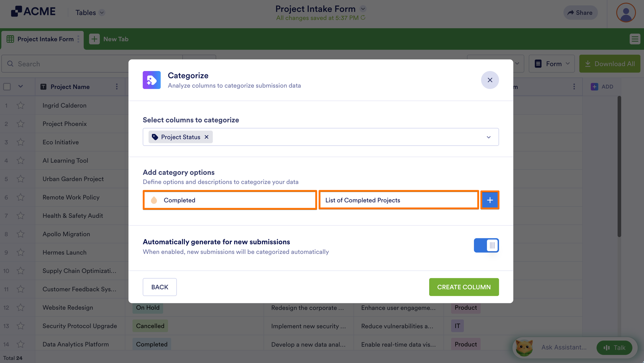Tick the select-all rows checkbox
Screen dimensions: 644x363
[x=7, y=87]
